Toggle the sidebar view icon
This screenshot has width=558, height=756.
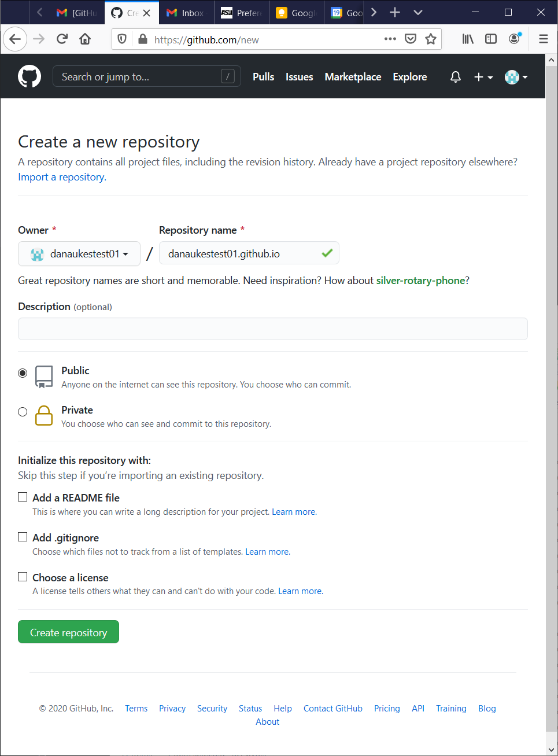click(491, 39)
